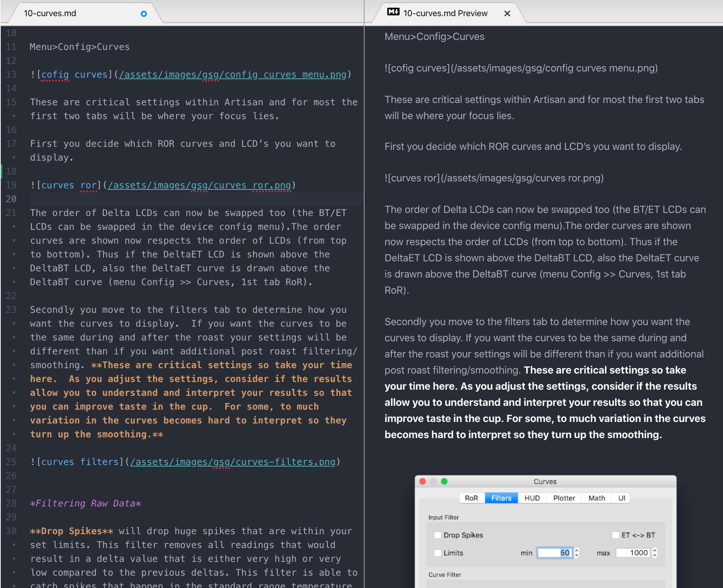The width and height of the screenshot is (723, 588).
Task: Open the curves_ror.png link
Action: pos(200,185)
